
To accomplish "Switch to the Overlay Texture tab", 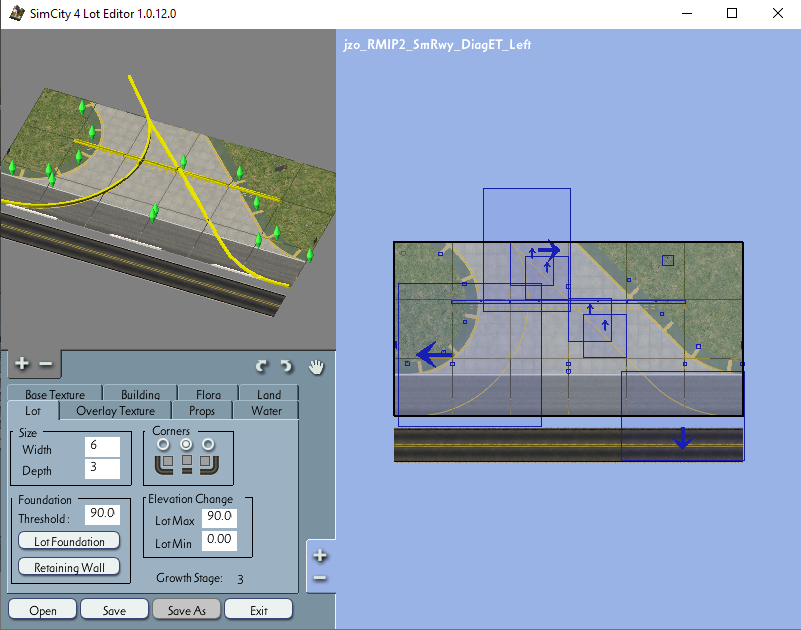I will tap(115, 411).
